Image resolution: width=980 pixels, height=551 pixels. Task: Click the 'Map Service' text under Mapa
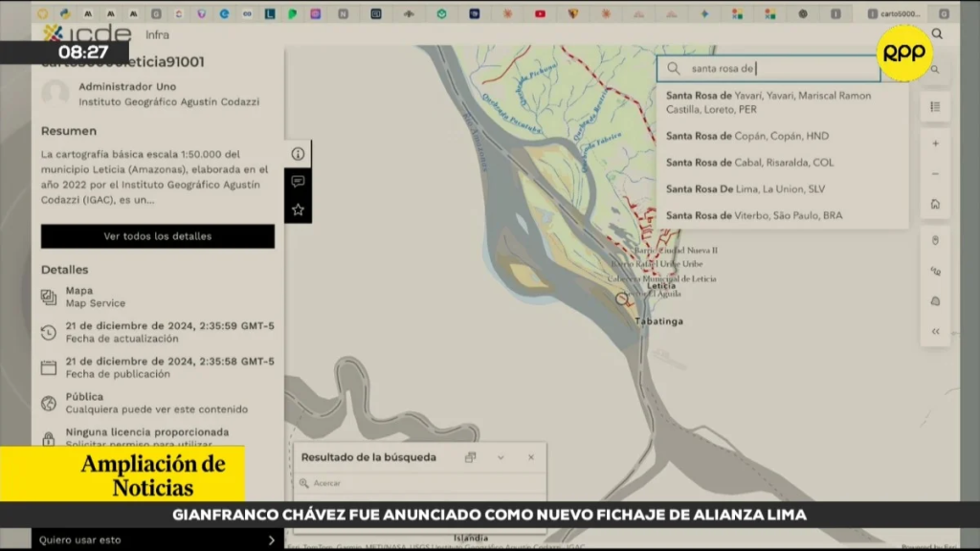pos(96,303)
